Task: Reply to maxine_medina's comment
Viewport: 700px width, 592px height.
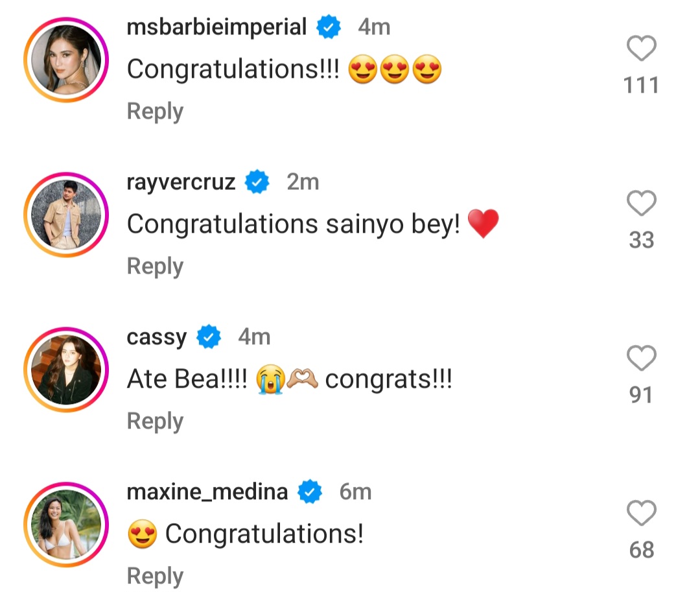Action: (x=154, y=574)
